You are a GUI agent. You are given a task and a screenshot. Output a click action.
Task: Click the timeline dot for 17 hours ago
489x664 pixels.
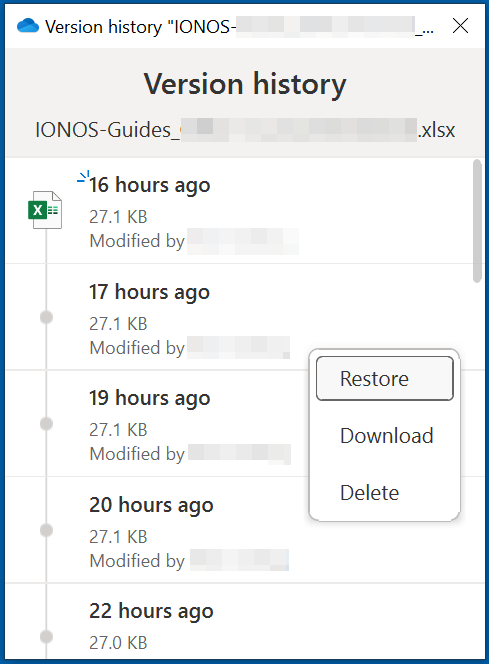coord(46,317)
